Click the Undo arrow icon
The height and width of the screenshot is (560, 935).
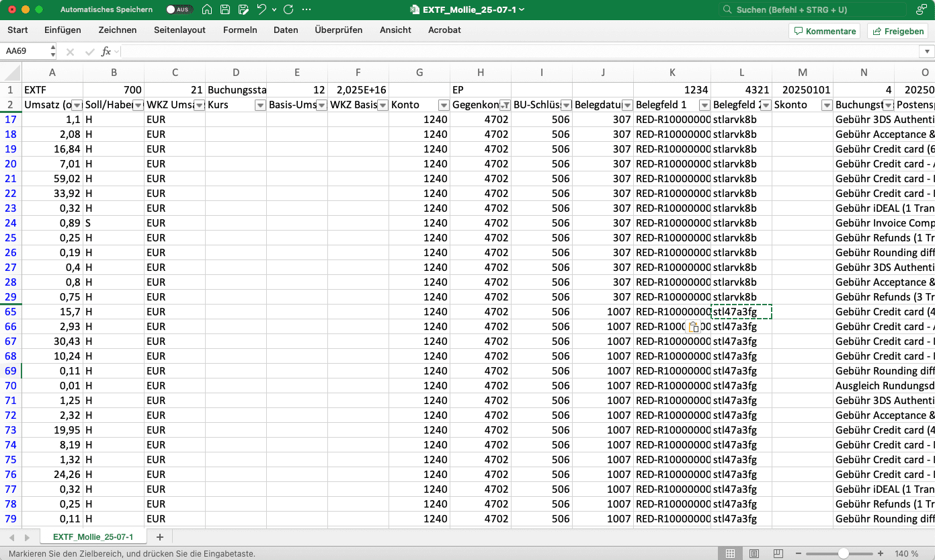click(261, 9)
